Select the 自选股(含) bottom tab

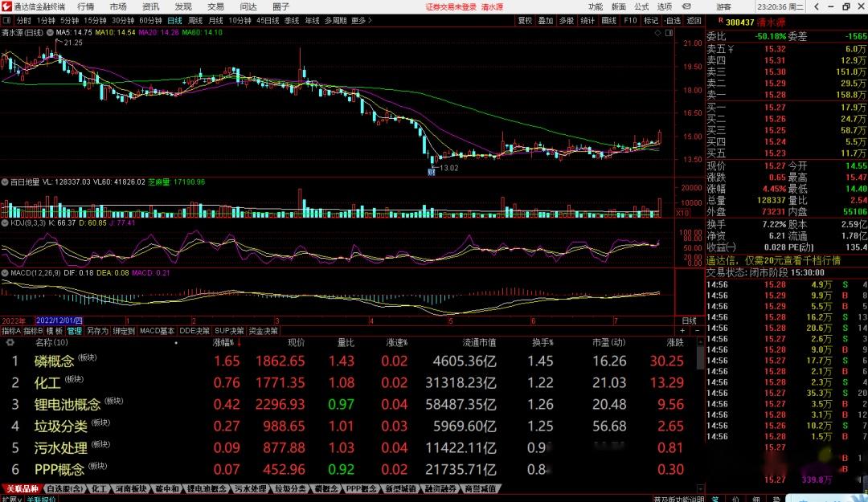[65, 489]
